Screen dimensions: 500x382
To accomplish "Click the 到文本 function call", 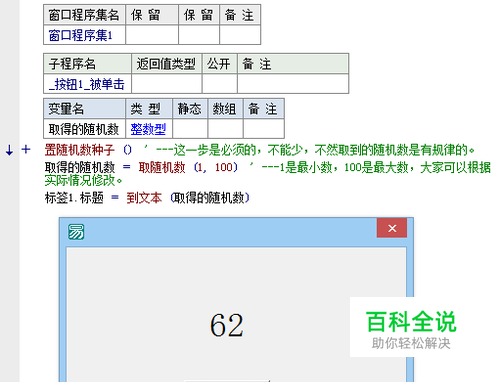I will (144, 198).
